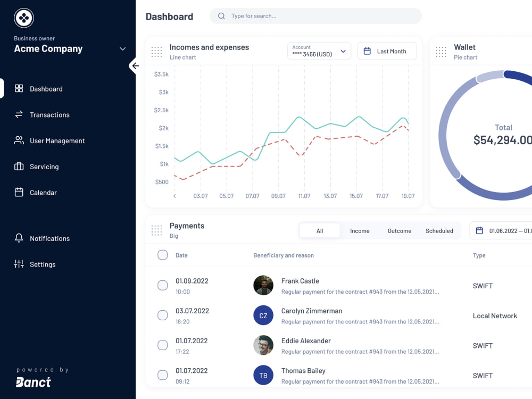This screenshot has height=399, width=532.
Task: Click calendar icon in Last Month button
Action: pyautogui.click(x=367, y=51)
